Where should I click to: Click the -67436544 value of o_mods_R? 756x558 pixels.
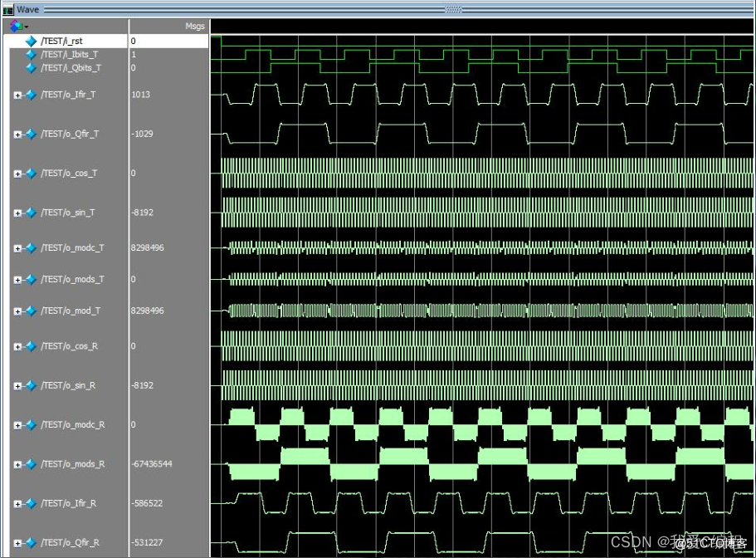151,464
